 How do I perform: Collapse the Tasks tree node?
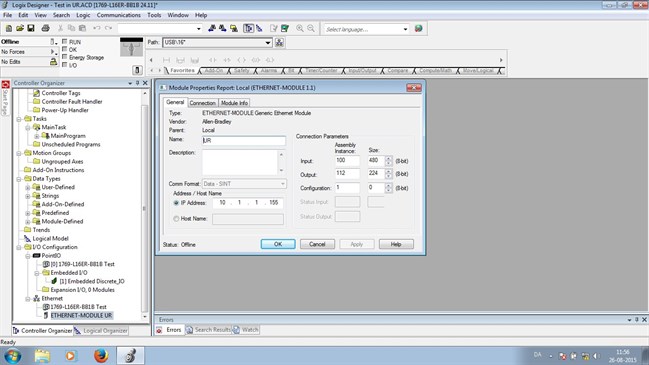click(x=19, y=119)
